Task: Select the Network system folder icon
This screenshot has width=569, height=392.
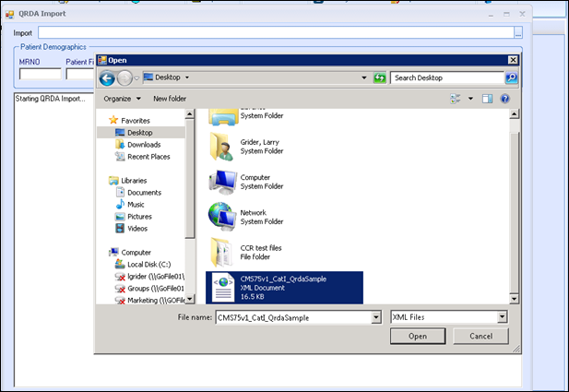Action: click(x=222, y=216)
